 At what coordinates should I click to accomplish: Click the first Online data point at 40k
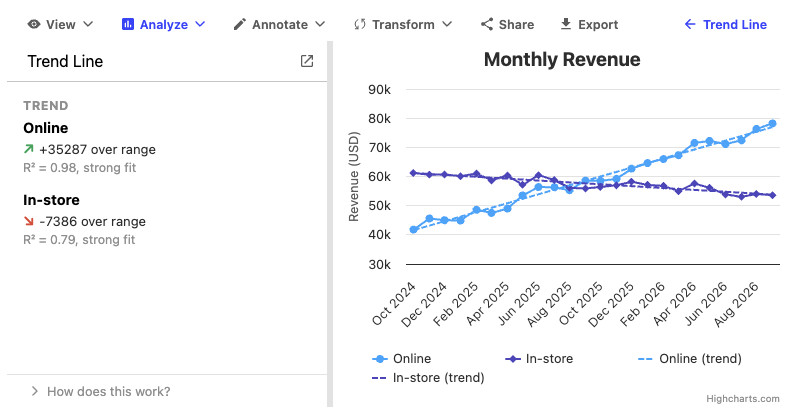pos(414,230)
